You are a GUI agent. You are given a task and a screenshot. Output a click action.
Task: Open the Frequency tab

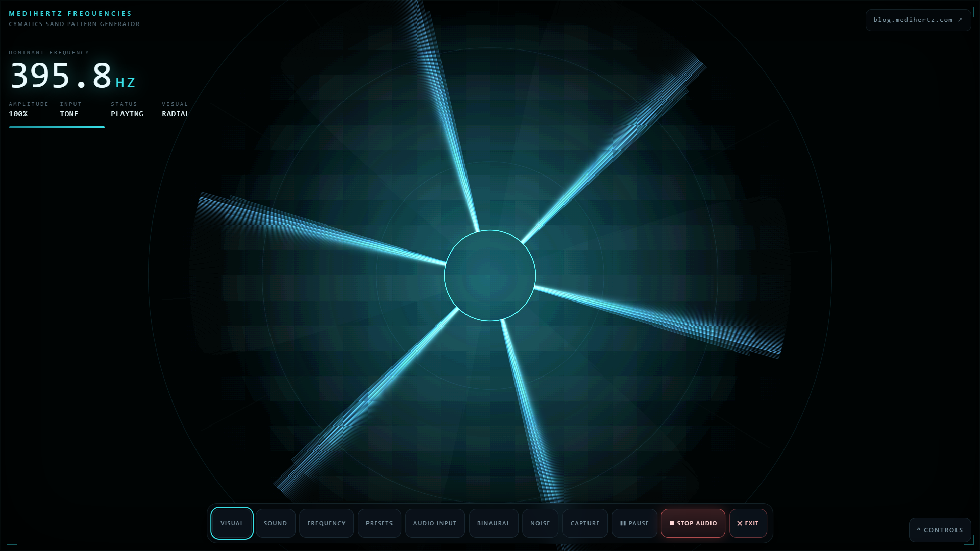[x=327, y=523]
